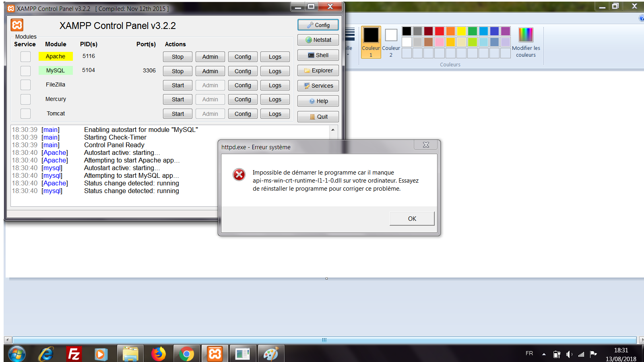The height and width of the screenshot is (362, 644).
Task: Start the FileZilla module
Action: pos(178,85)
